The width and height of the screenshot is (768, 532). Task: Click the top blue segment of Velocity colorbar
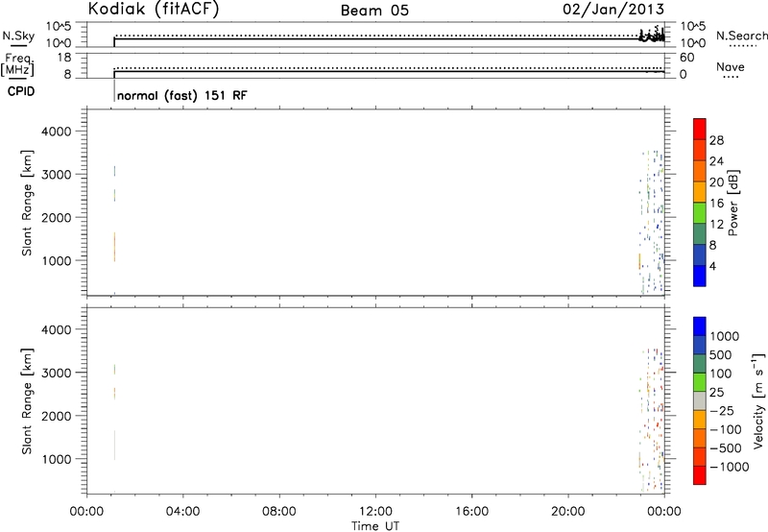[x=700, y=326]
